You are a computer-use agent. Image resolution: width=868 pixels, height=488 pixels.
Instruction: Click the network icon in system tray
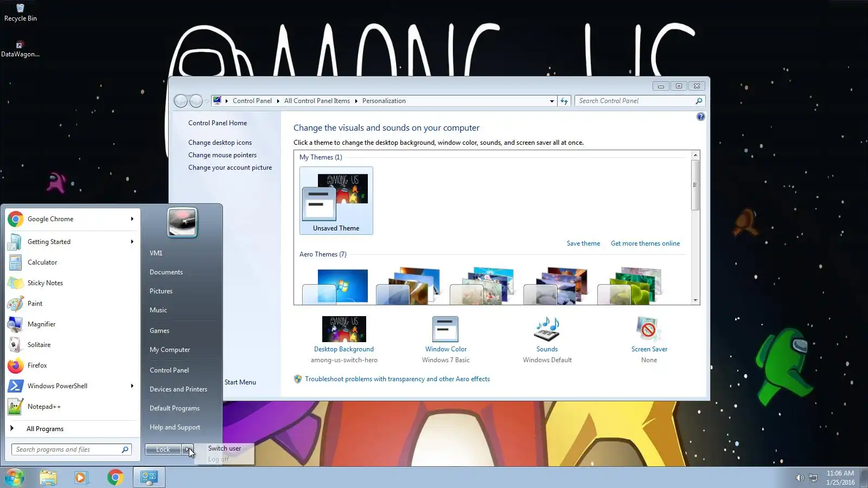tap(813, 478)
